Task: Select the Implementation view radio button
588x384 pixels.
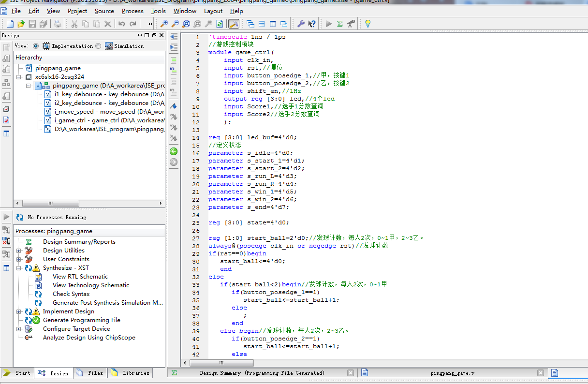Action: pos(36,46)
